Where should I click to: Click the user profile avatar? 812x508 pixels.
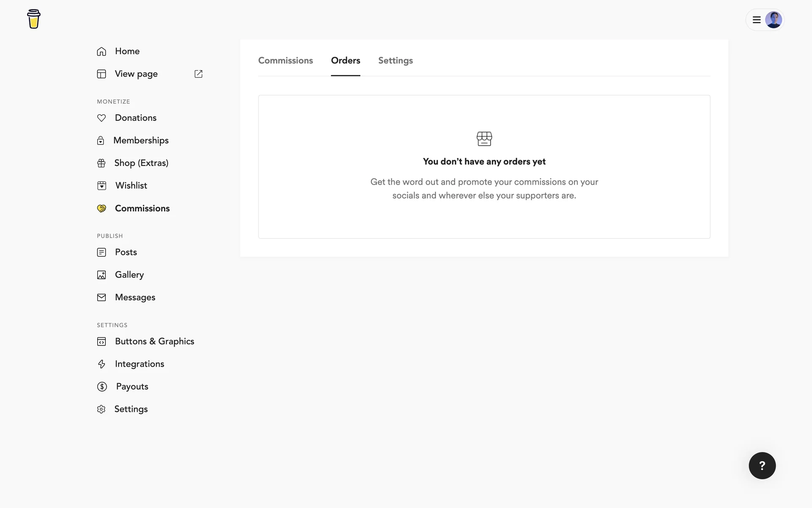tap(774, 20)
